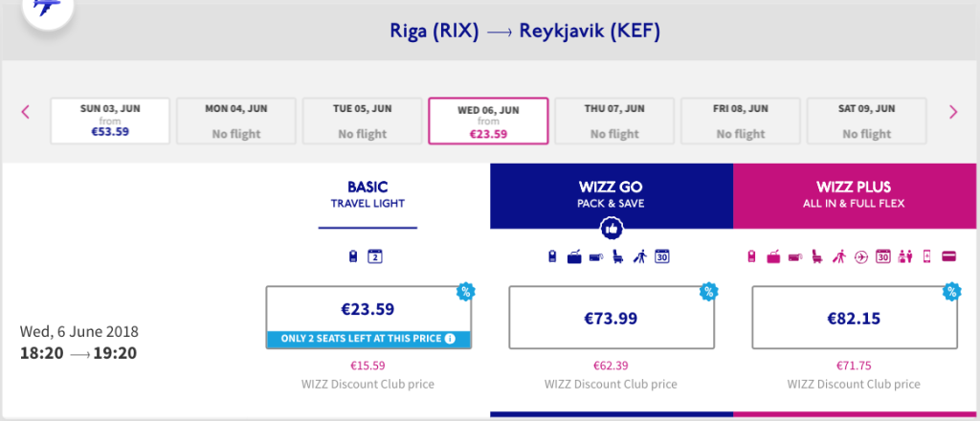Select the SAT 09, JUN date tab

pyautogui.click(x=867, y=122)
